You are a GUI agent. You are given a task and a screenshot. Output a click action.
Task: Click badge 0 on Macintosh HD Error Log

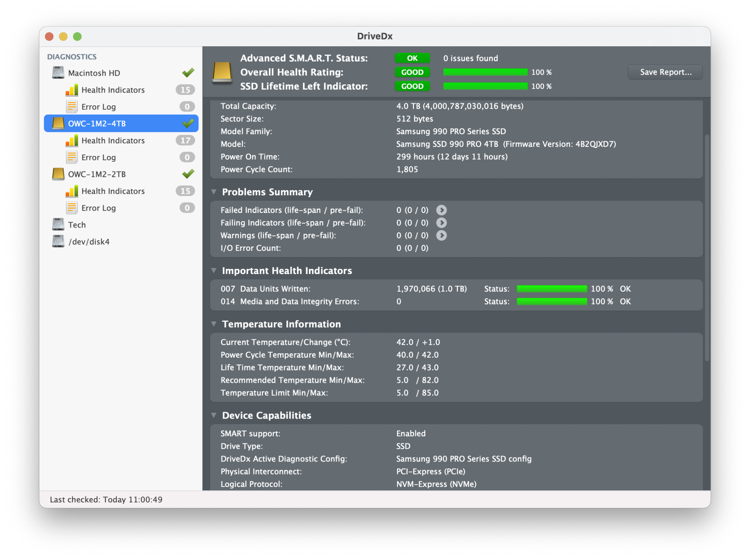(x=187, y=107)
